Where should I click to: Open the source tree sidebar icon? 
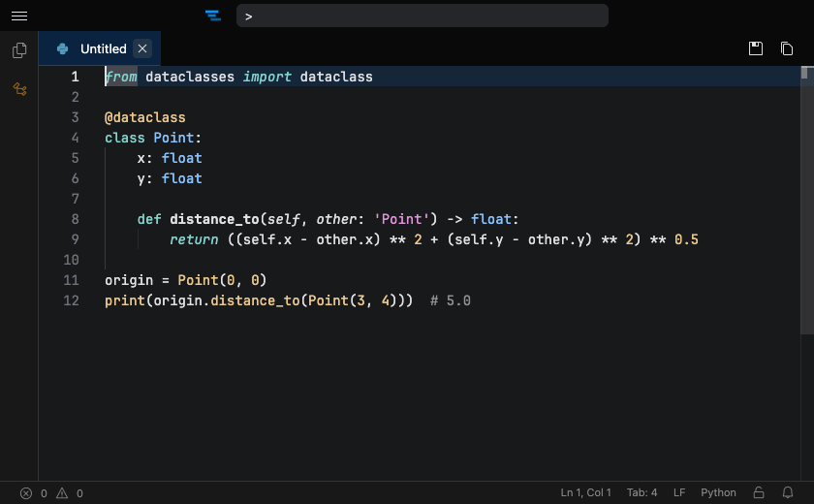click(x=19, y=89)
